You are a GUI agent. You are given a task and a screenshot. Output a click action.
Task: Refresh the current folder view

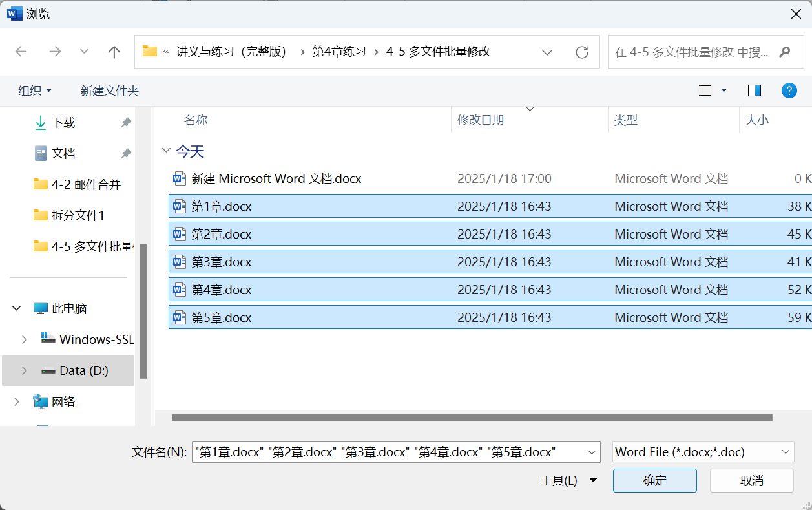pyautogui.click(x=581, y=52)
